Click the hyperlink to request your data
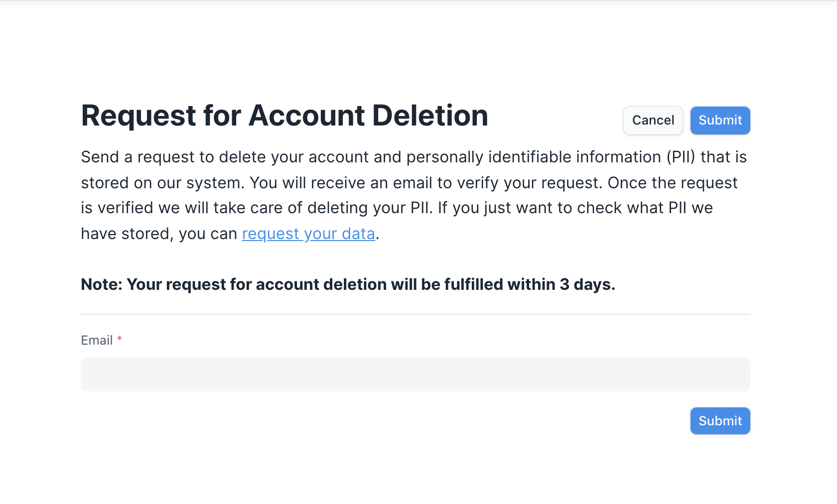The image size is (837, 504). tap(308, 233)
